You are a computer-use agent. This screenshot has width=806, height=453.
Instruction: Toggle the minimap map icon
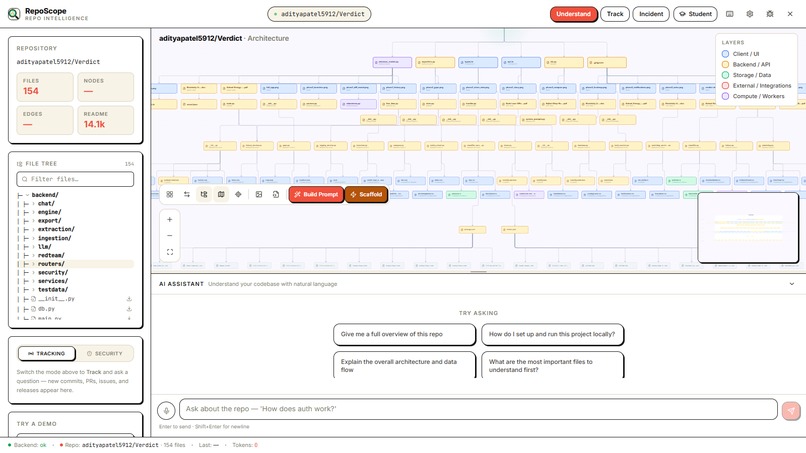221,194
